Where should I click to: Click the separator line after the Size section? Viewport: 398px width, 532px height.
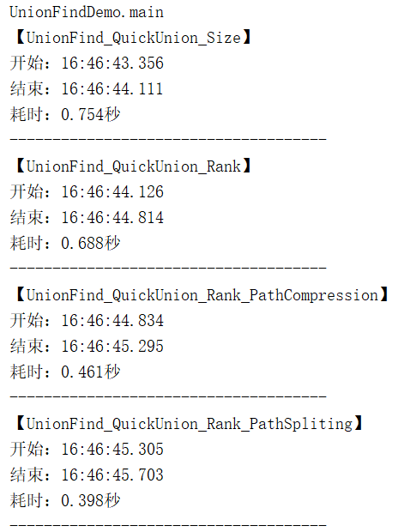point(168,139)
